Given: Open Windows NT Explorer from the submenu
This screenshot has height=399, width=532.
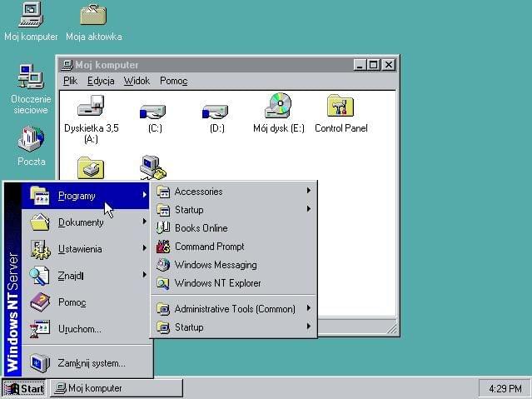Looking at the screenshot, I should click(217, 283).
